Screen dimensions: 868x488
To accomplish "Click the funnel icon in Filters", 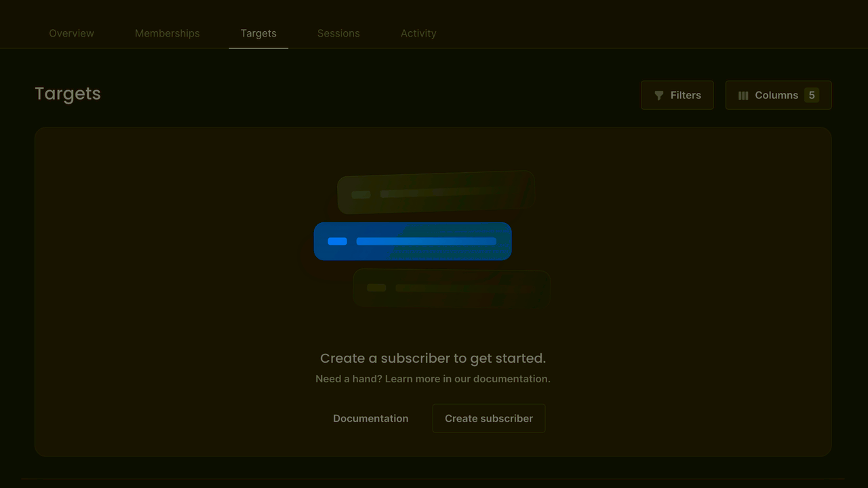I will coord(658,96).
